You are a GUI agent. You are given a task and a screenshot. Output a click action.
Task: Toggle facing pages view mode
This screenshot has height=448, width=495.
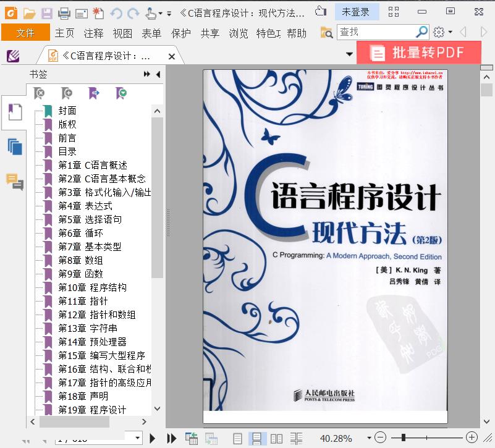pyautogui.click(x=276, y=439)
